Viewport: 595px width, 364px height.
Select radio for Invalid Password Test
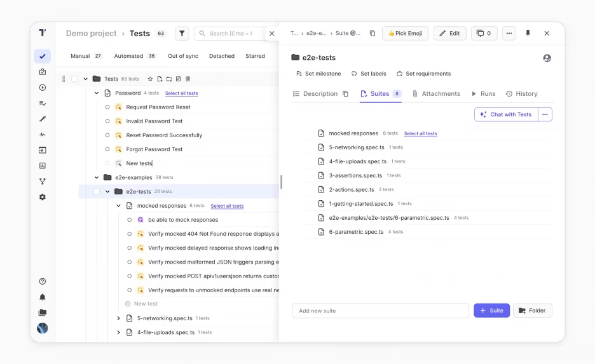point(107,121)
